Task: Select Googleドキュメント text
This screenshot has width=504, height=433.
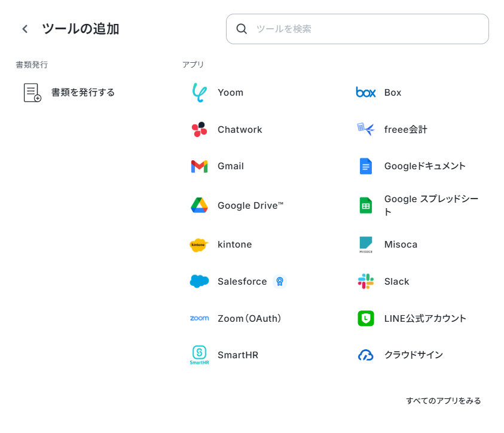Action: pos(425,166)
